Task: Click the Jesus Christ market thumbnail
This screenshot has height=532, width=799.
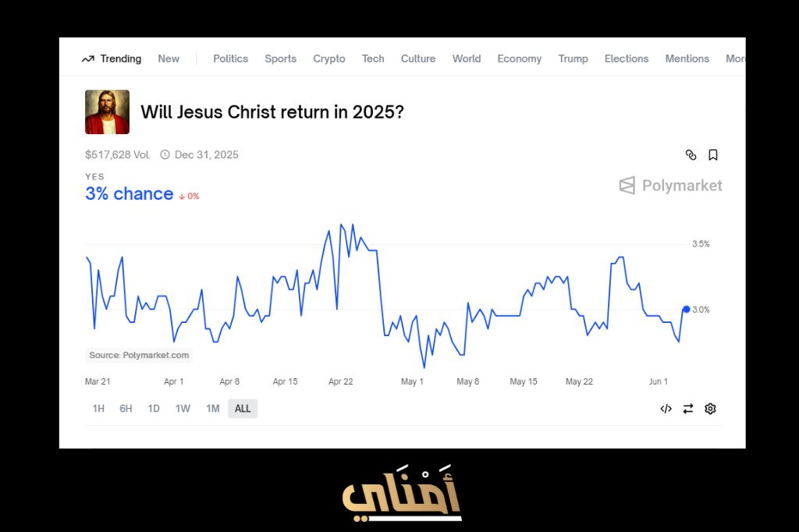Action: 107,112
